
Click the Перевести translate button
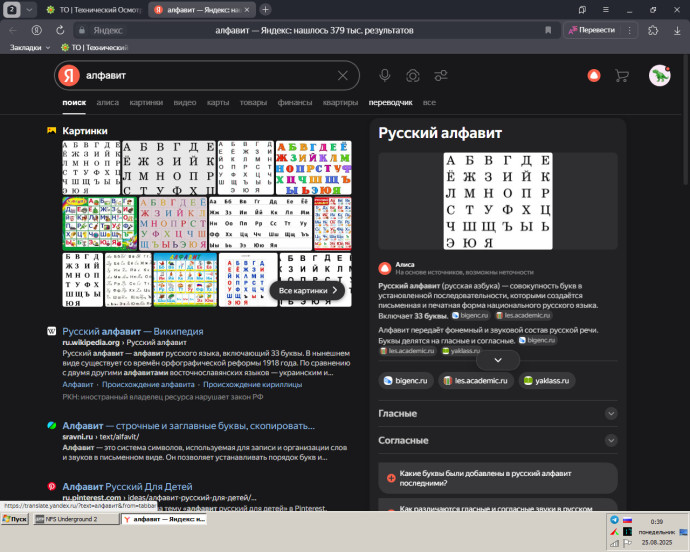[592, 30]
